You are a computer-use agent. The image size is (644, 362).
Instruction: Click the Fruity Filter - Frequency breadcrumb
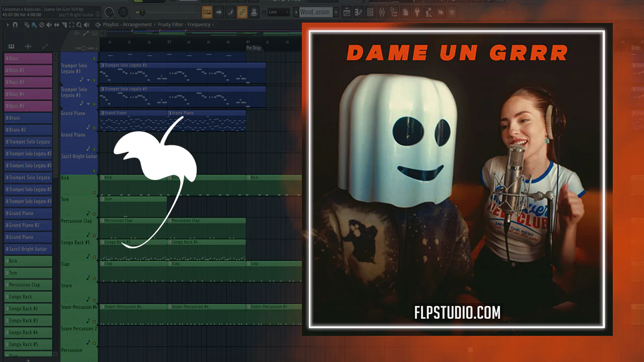pos(184,25)
